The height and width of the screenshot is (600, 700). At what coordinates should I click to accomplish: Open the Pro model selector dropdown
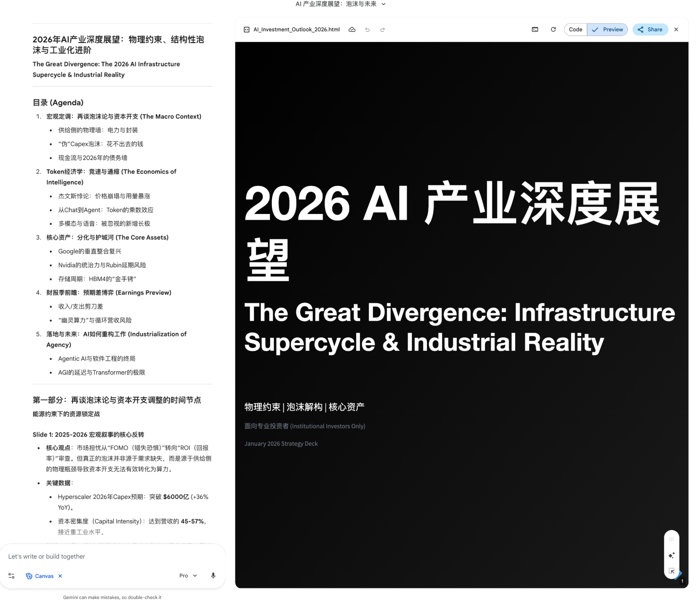[x=188, y=575]
